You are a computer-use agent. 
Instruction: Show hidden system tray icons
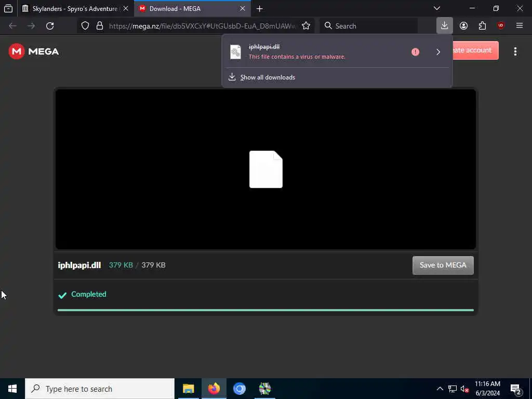pyautogui.click(x=440, y=389)
